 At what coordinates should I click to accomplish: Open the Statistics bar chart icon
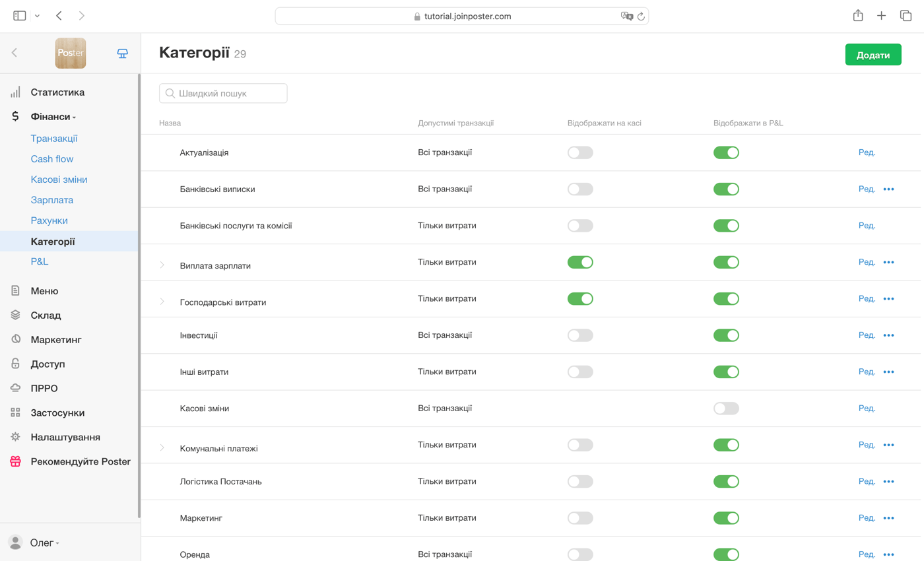click(15, 92)
